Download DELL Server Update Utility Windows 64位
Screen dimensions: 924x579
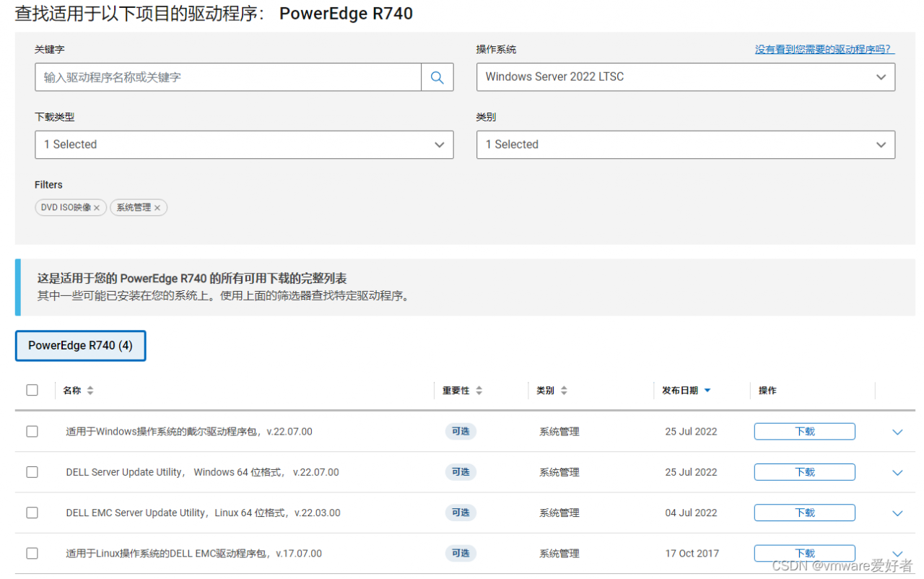click(x=805, y=471)
